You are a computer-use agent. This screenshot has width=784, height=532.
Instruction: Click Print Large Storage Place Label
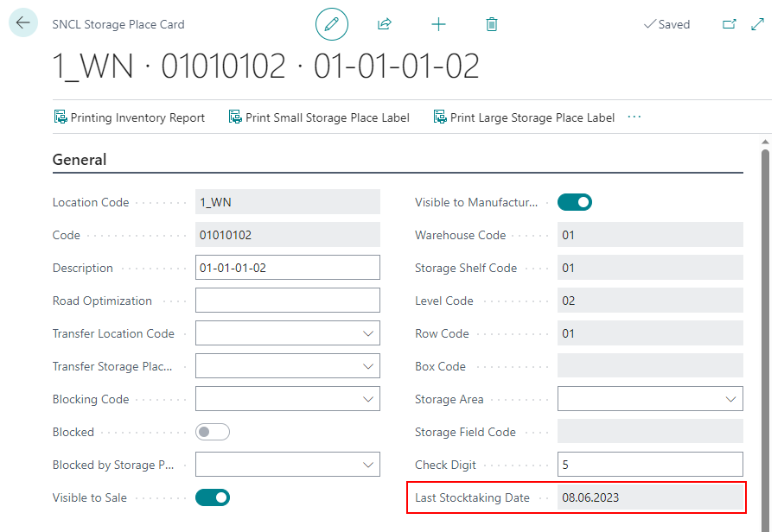coord(524,117)
